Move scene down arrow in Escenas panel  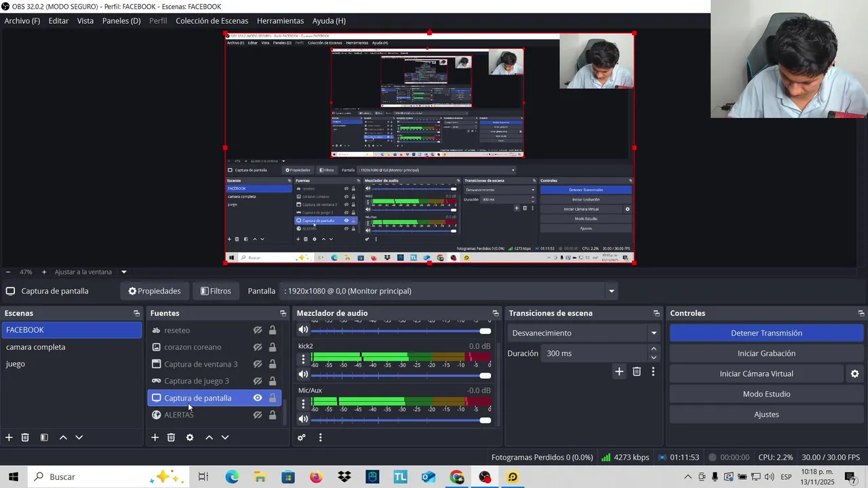(x=79, y=438)
